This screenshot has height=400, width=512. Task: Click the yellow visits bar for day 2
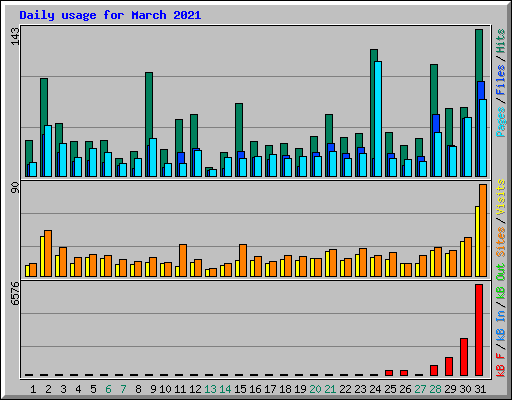tap(42, 256)
